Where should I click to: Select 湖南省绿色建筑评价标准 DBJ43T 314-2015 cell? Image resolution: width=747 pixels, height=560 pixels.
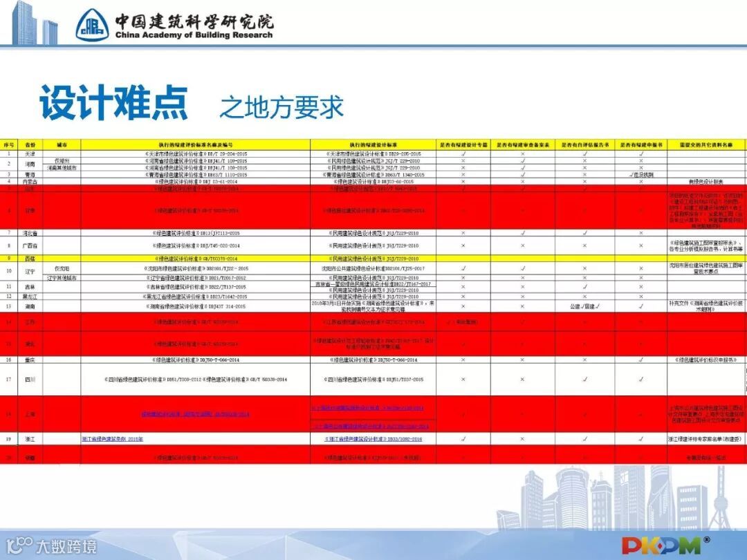tap(195, 306)
